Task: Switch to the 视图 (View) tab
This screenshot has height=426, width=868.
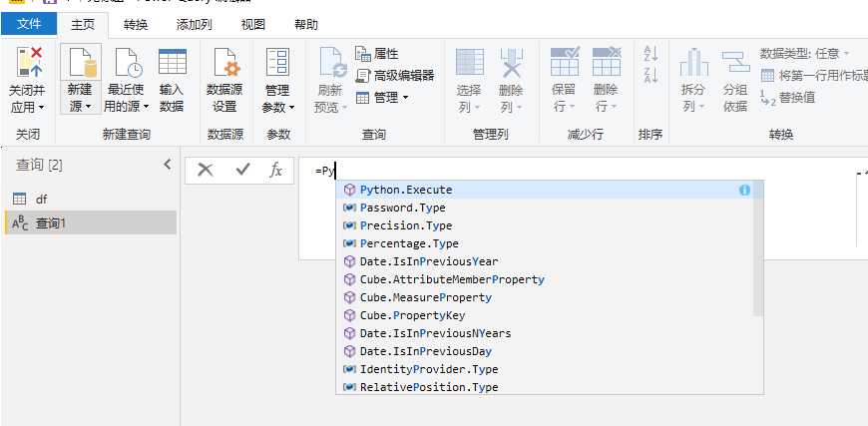Action: click(x=253, y=24)
